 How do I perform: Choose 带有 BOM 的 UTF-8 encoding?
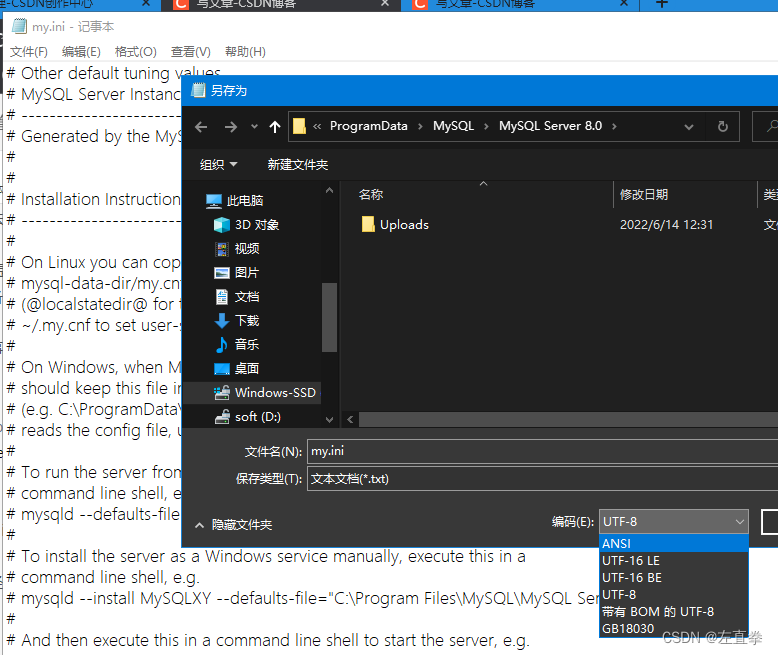click(x=673, y=611)
